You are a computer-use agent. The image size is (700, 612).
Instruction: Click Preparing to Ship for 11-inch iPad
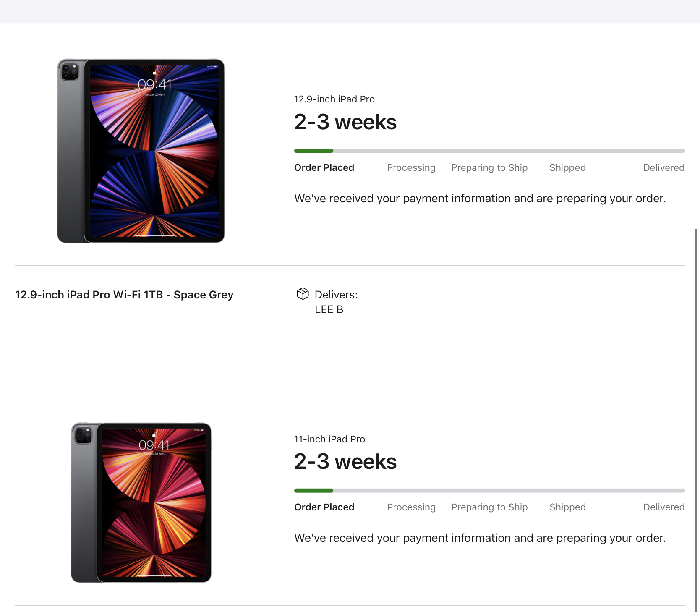pyautogui.click(x=489, y=507)
